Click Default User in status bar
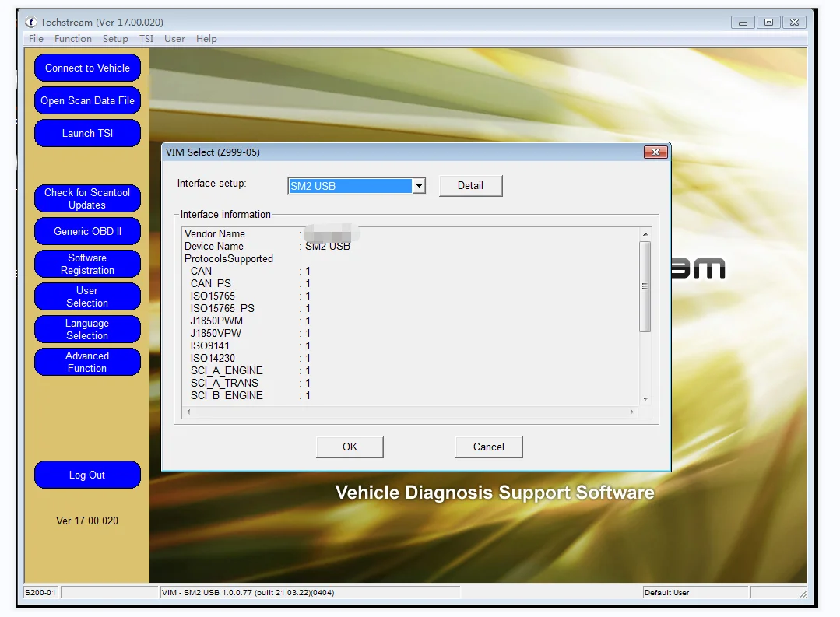840x617 pixels. (x=667, y=592)
